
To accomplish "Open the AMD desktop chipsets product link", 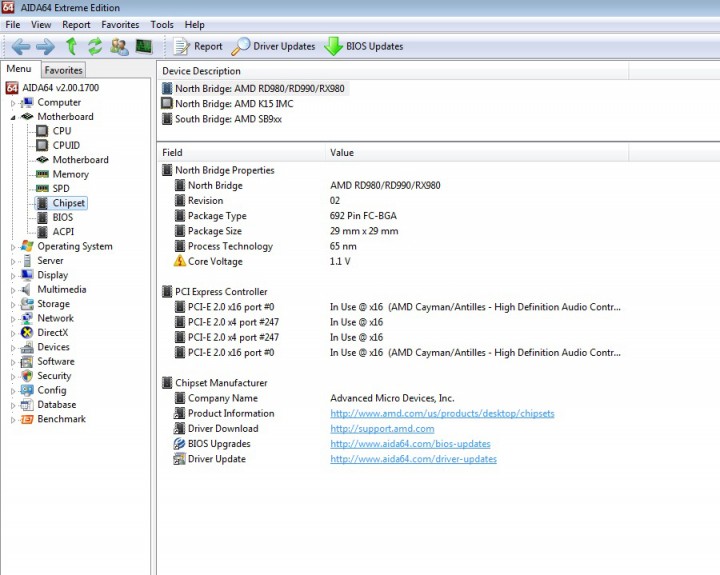I will pyautogui.click(x=442, y=413).
